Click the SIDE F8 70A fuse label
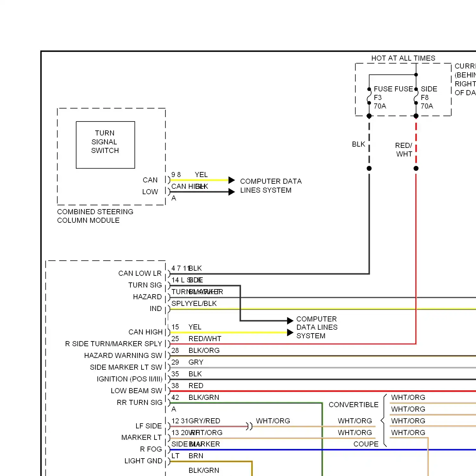The image size is (476, 476). point(429,97)
